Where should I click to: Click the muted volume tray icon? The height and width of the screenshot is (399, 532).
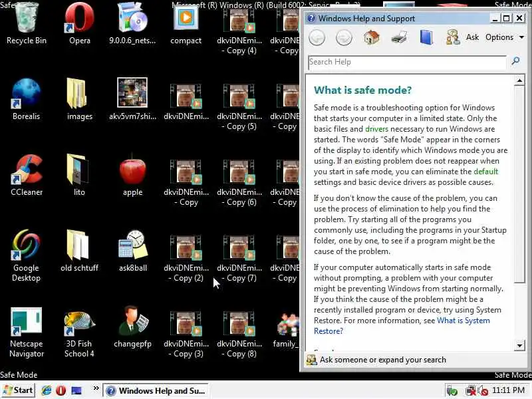click(483, 391)
